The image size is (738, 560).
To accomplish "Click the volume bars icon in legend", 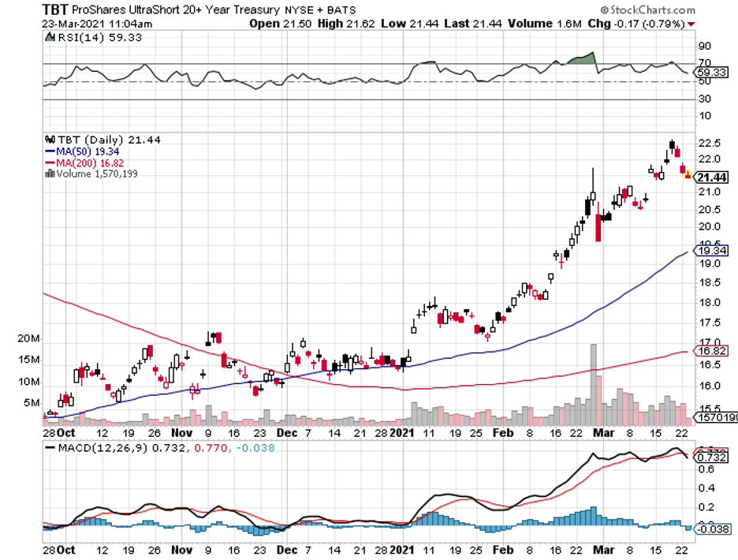I will [x=50, y=174].
